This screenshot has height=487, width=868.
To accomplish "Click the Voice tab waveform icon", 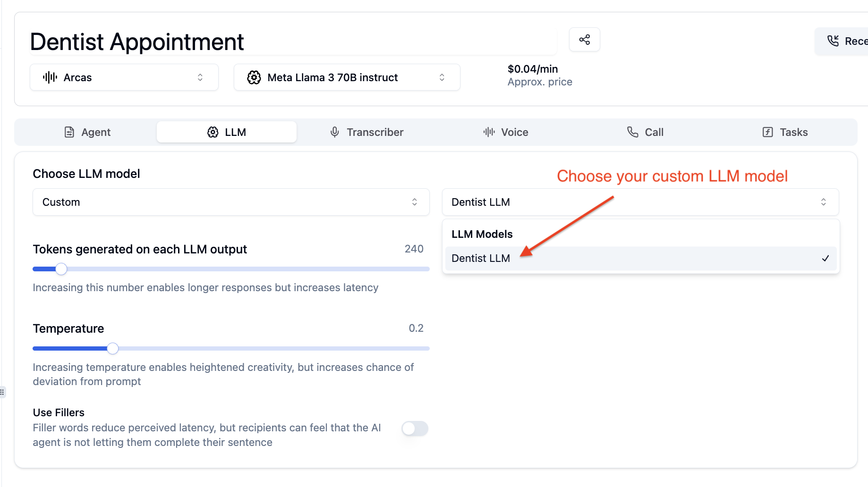I will [x=489, y=132].
